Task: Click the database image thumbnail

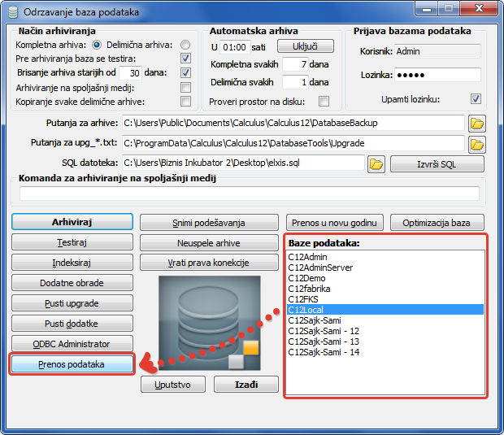Action: [x=209, y=322]
